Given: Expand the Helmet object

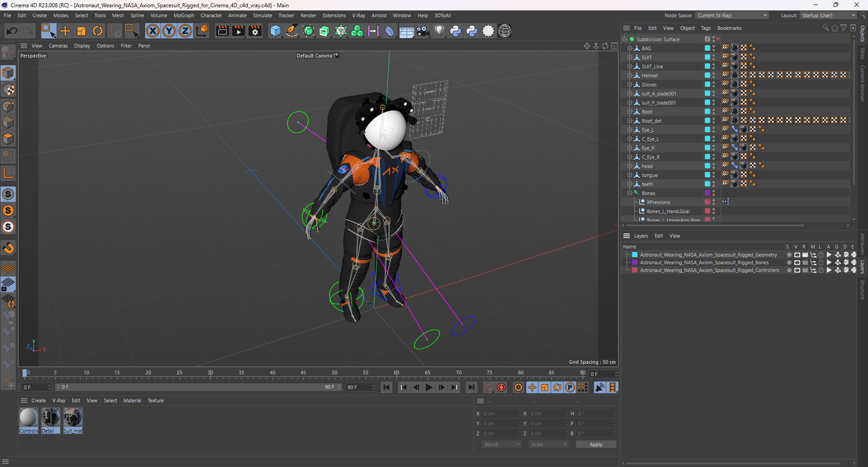Looking at the screenshot, I should tap(629, 76).
